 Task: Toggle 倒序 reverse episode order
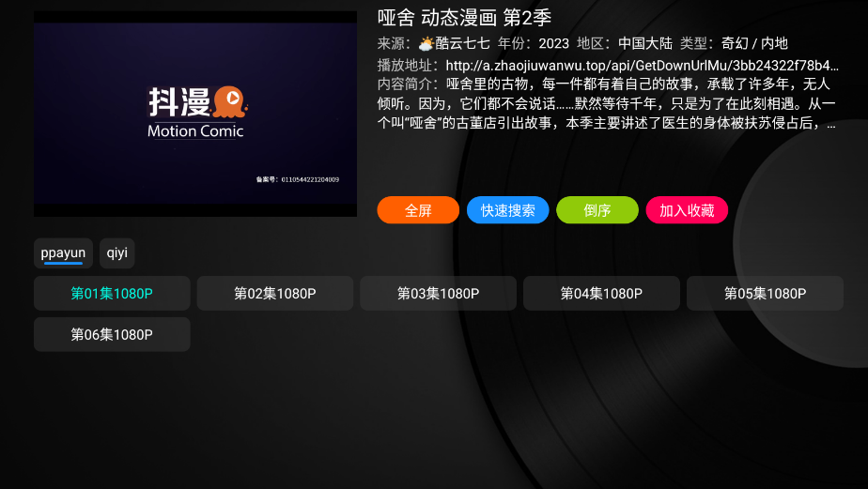tap(597, 210)
